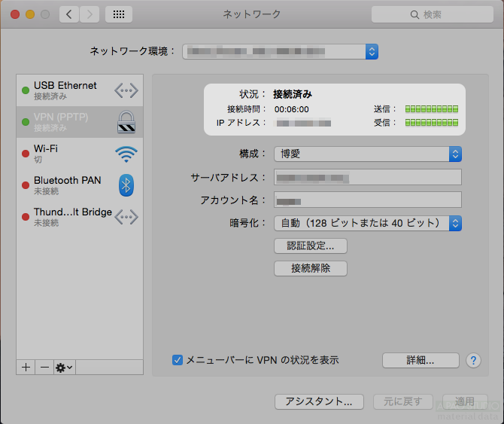The image size is (504, 424).
Task: Click the Wi-Fi signal icon
Action: pyautogui.click(x=126, y=154)
